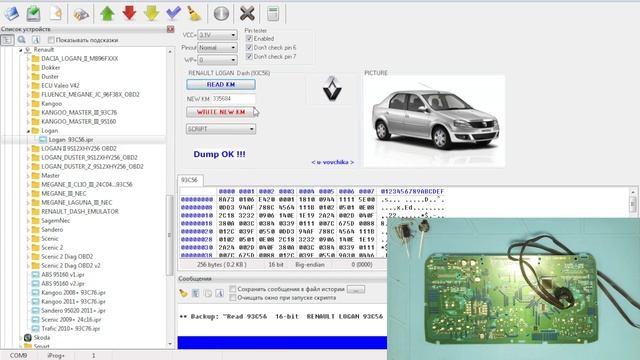
Task: Select the Scenic 2 Diag OBD2 folder
Action: pos(67,256)
